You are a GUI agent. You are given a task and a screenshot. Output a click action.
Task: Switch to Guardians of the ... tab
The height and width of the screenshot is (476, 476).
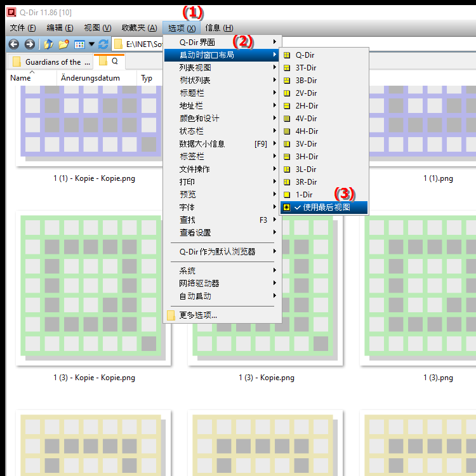50,62
